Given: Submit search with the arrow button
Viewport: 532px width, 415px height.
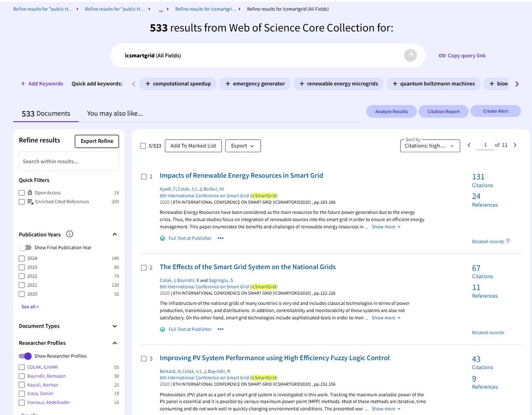Looking at the screenshot, I should click(411, 55).
